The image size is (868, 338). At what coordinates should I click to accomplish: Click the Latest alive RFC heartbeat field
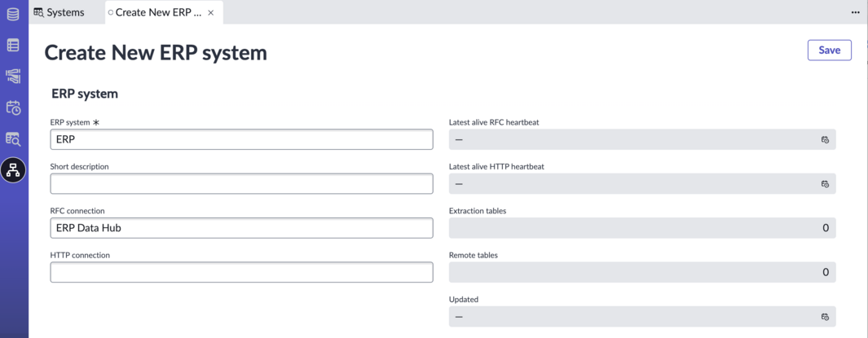pos(642,139)
